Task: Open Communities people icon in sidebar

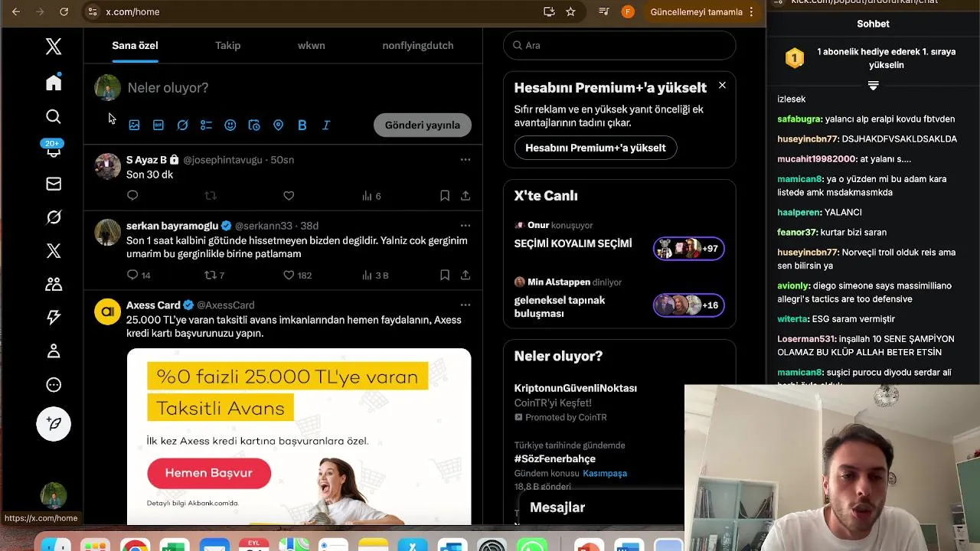Action: pyautogui.click(x=54, y=284)
